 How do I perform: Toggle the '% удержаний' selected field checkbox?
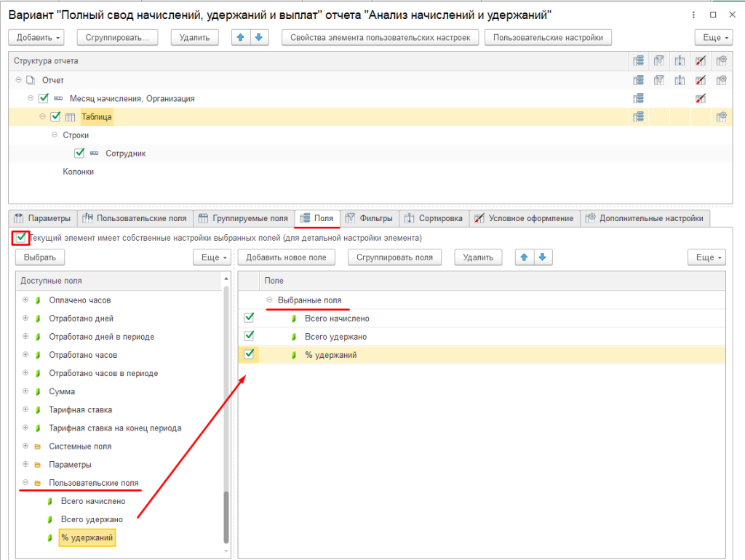[x=250, y=354]
